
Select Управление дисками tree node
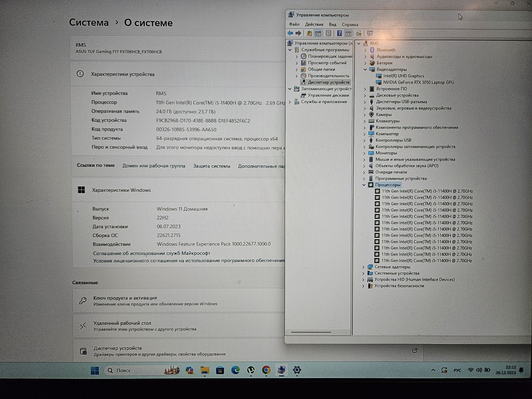point(328,95)
